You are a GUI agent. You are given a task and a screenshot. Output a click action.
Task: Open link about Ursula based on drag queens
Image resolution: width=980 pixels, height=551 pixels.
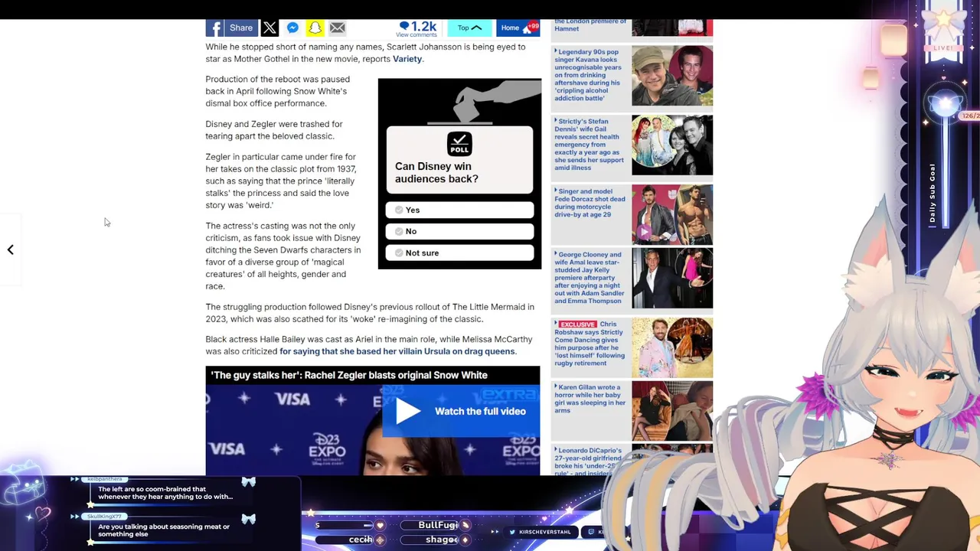tap(397, 351)
